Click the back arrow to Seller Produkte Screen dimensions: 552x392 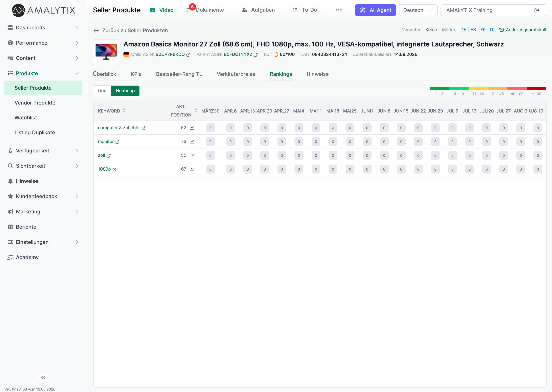96,30
